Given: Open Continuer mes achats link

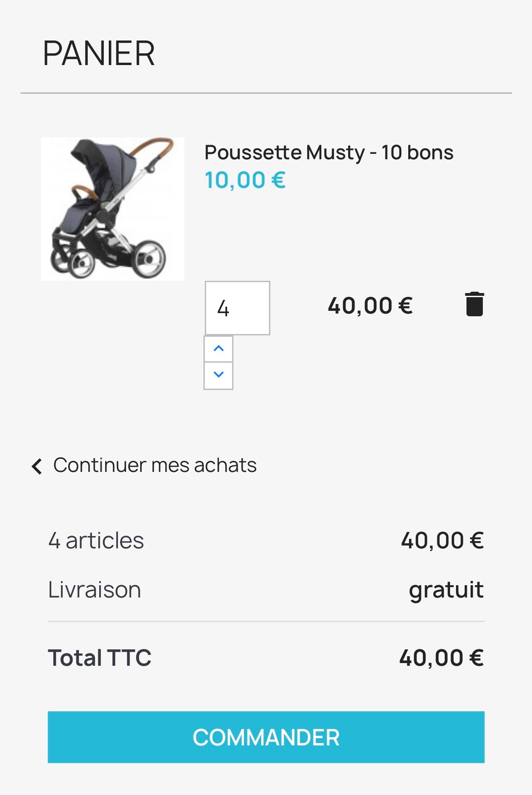Looking at the screenshot, I should pyautogui.click(x=154, y=465).
